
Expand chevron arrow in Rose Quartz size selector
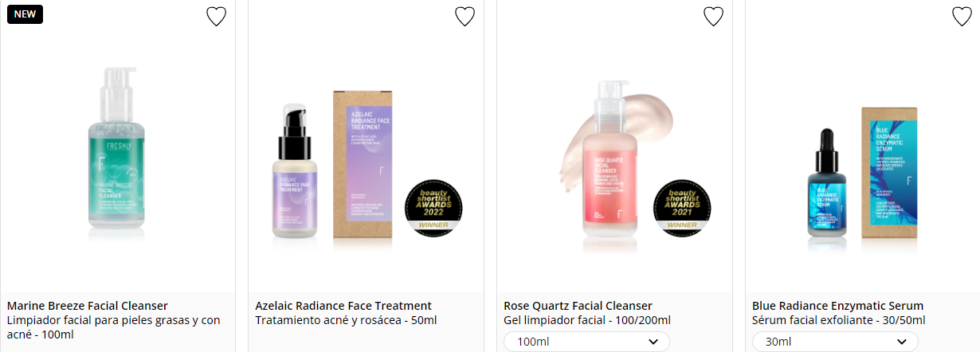(x=653, y=342)
